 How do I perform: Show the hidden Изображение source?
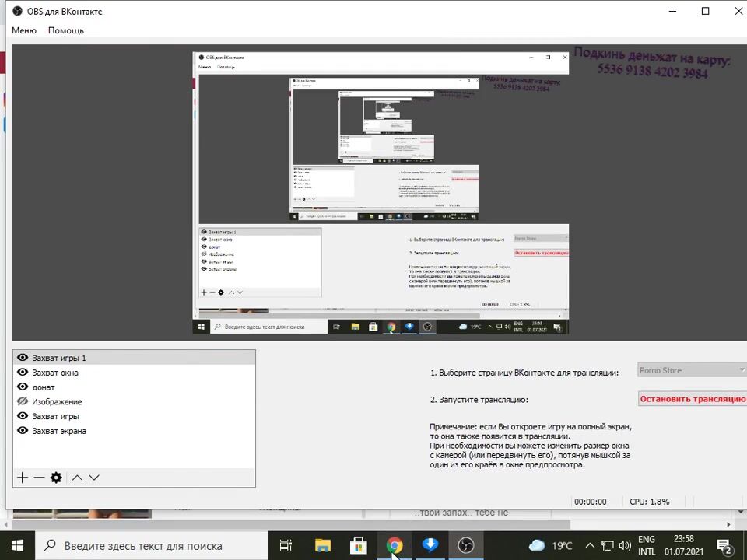23,401
